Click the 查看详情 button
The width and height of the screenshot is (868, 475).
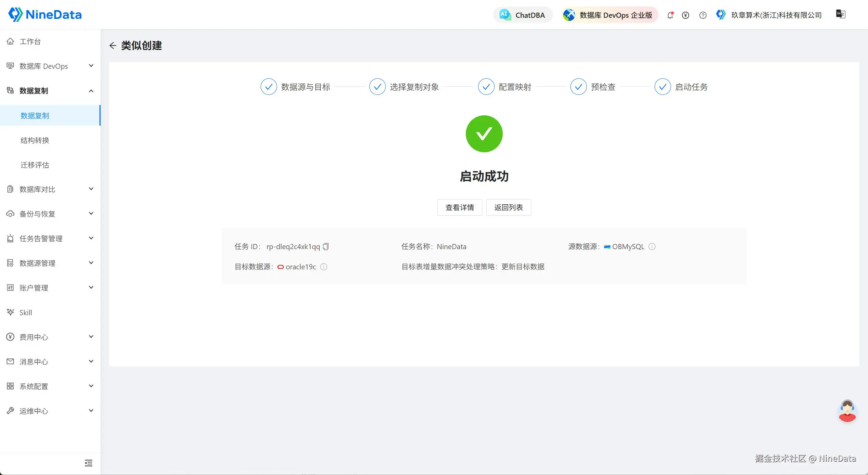460,207
